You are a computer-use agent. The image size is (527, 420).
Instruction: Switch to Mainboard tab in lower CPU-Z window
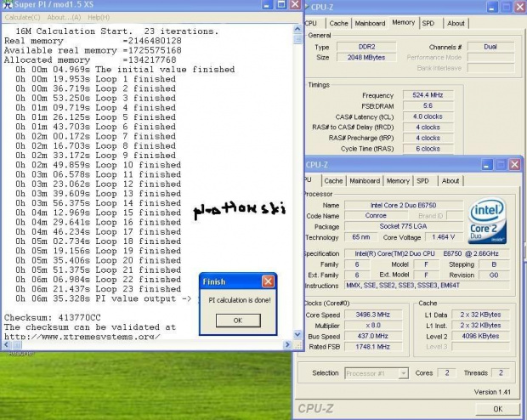pos(365,181)
